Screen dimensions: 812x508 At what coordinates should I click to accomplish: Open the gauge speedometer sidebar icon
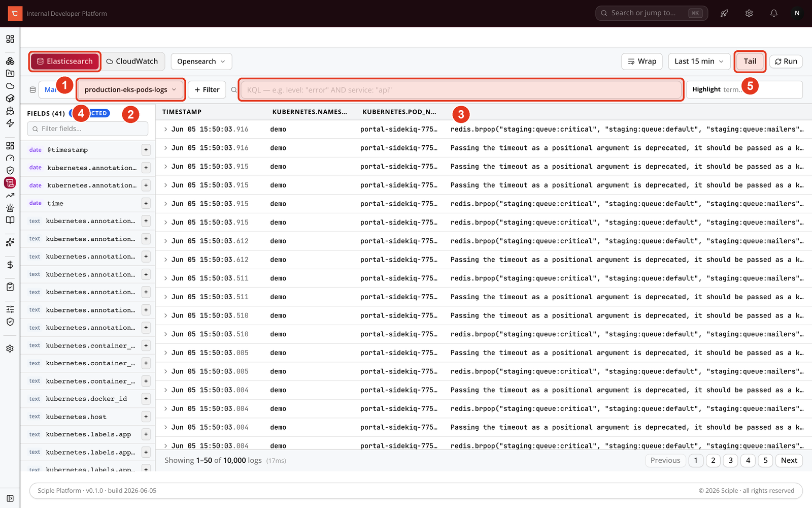pyautogui.click(x=10, y=158)
